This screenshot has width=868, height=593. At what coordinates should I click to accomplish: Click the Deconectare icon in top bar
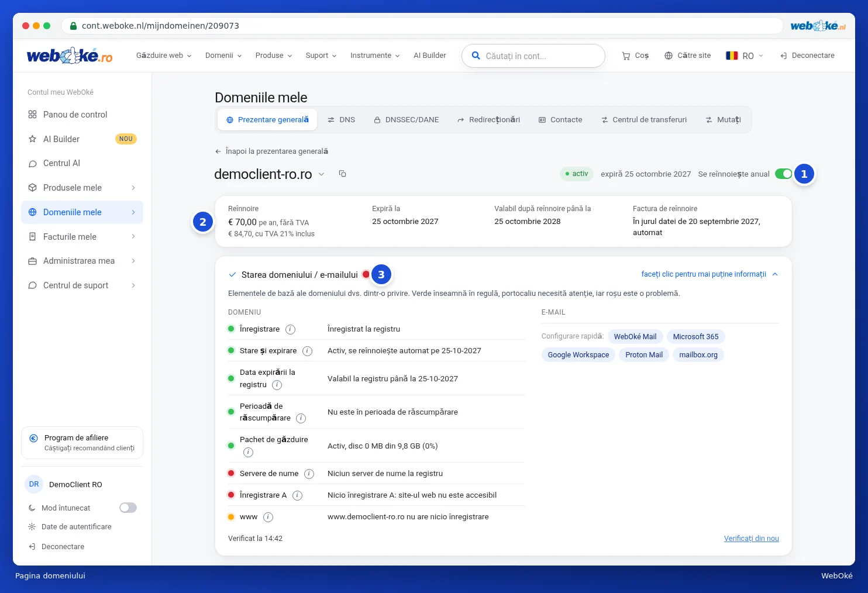pyautogui.click(x=784, y=56)
